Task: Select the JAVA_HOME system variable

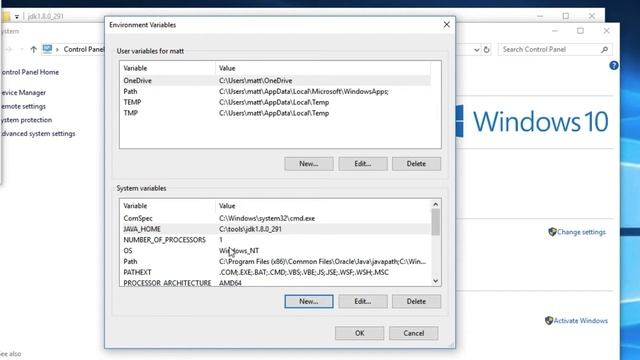Action: (276, 229)
